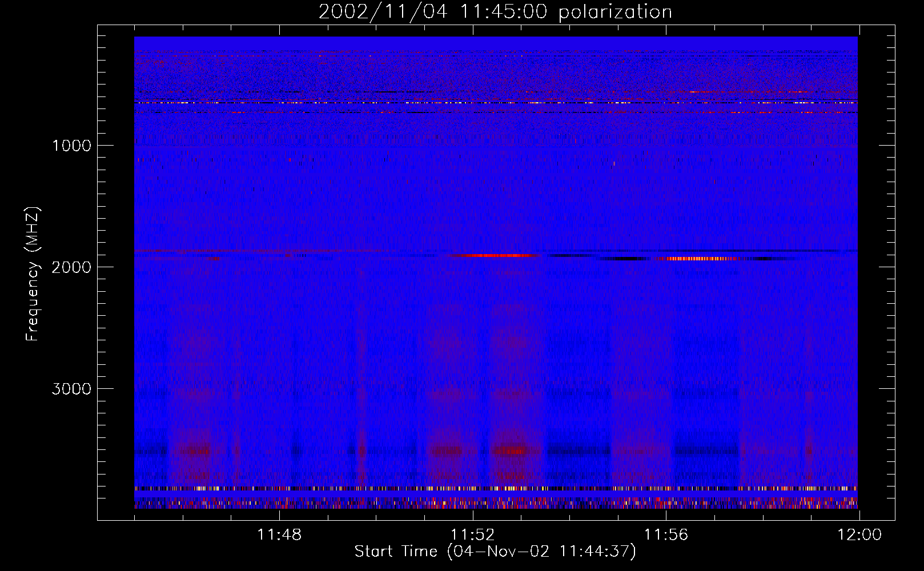Click the 'Frequency (MHZ)' axis title
The image size is (924, 571).
coord(33,274)
